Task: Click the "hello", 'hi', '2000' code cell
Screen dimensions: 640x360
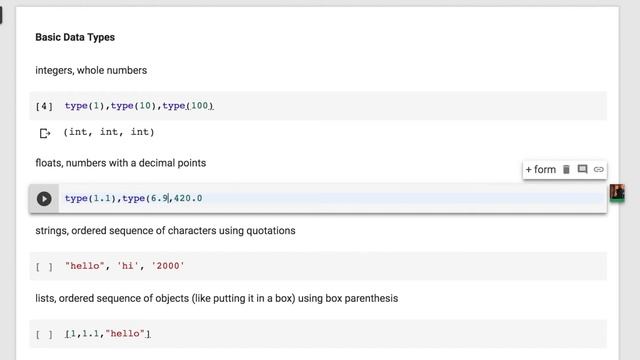Action: (x=318, y=266)
